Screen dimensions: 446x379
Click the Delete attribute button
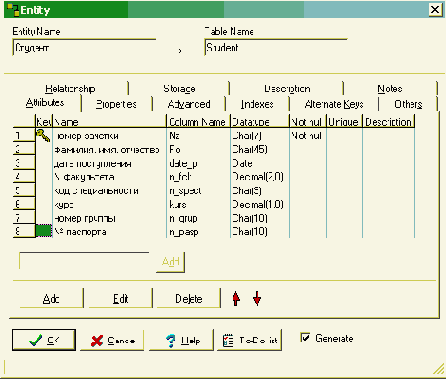[189, 298]
